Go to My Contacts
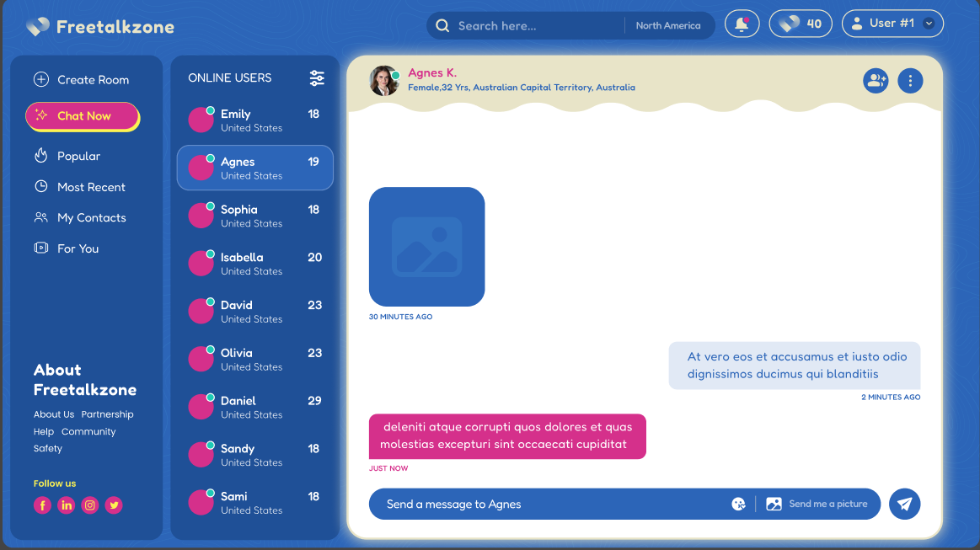 pyautogui.click(x=91, y=218)
